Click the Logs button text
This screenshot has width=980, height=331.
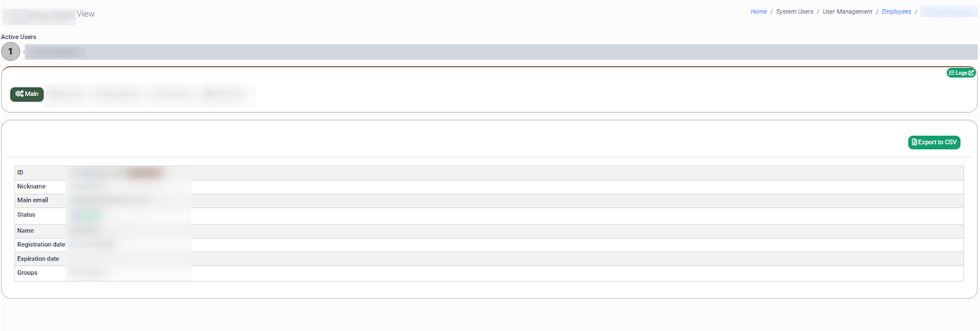tap(962, 73)
